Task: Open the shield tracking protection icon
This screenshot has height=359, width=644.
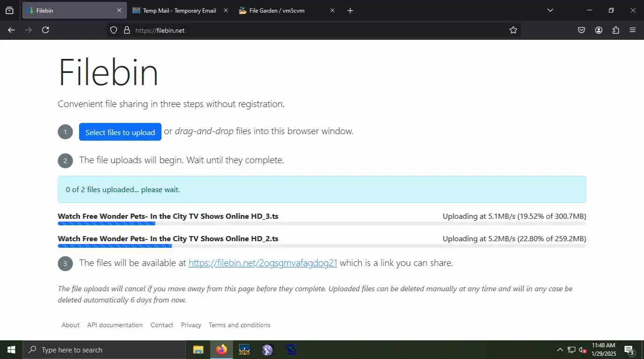Action: [113, 30]
